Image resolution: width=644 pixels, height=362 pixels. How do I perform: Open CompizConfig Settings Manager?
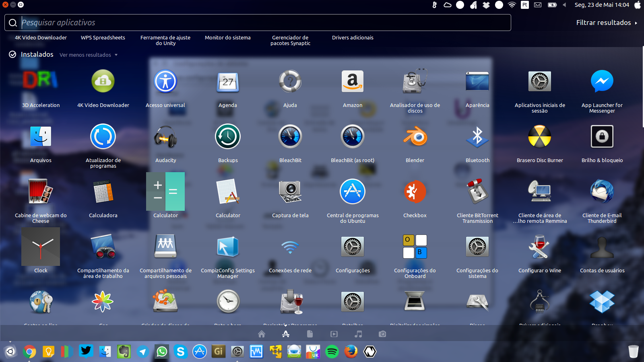point(228,247)
